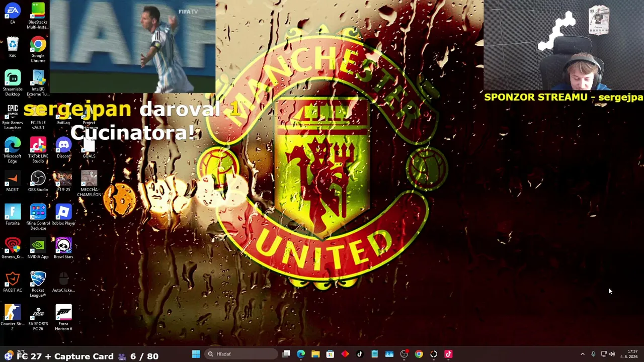Select the Kôš recycle bin icon
This screenshot has width=644, height=362.
13,47
